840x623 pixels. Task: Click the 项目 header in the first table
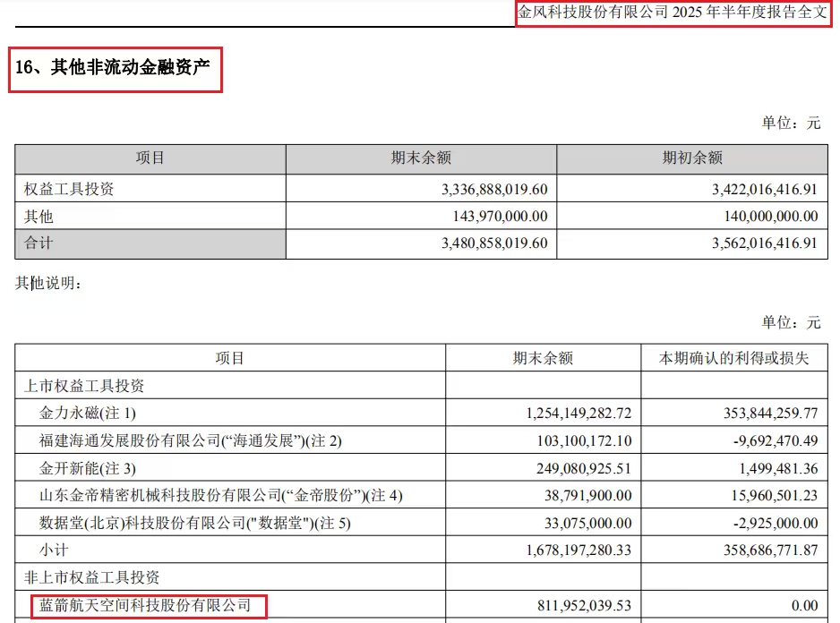pos(150,158)
